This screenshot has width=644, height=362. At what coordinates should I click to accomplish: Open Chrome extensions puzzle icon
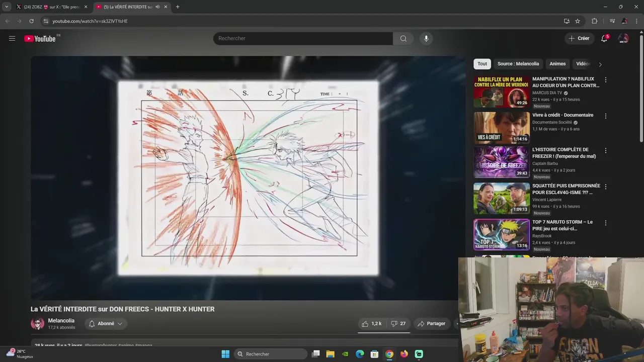pos(594,21)
